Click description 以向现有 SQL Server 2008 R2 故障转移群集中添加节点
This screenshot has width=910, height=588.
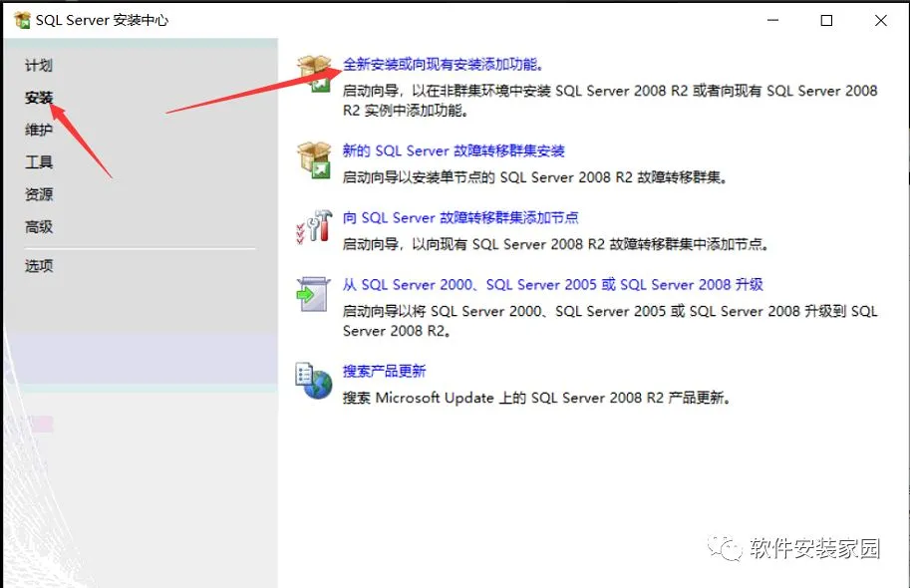[x=555, y=244]
